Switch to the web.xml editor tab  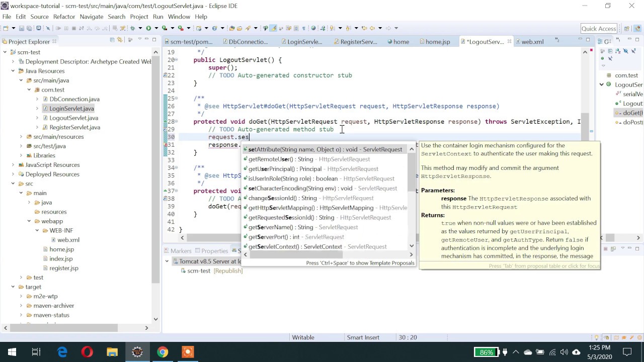click(532, 42)
